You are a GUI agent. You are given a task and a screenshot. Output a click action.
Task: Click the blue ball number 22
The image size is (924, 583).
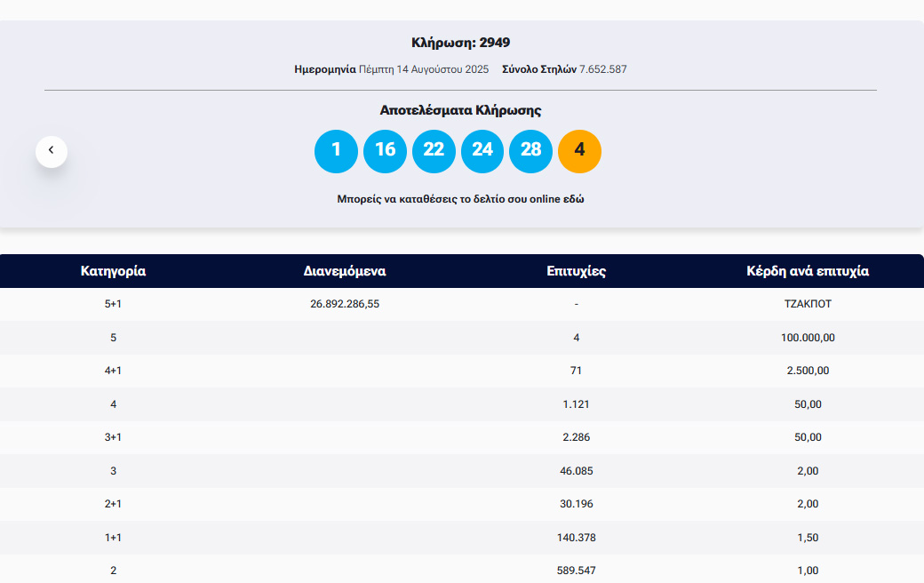point(434,151)
